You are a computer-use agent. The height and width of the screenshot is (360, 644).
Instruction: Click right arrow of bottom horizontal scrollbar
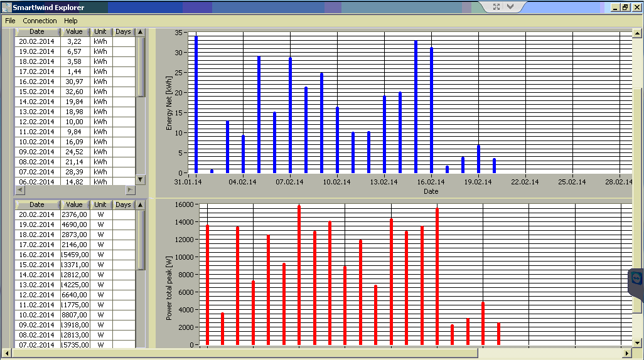pos(627,353)
